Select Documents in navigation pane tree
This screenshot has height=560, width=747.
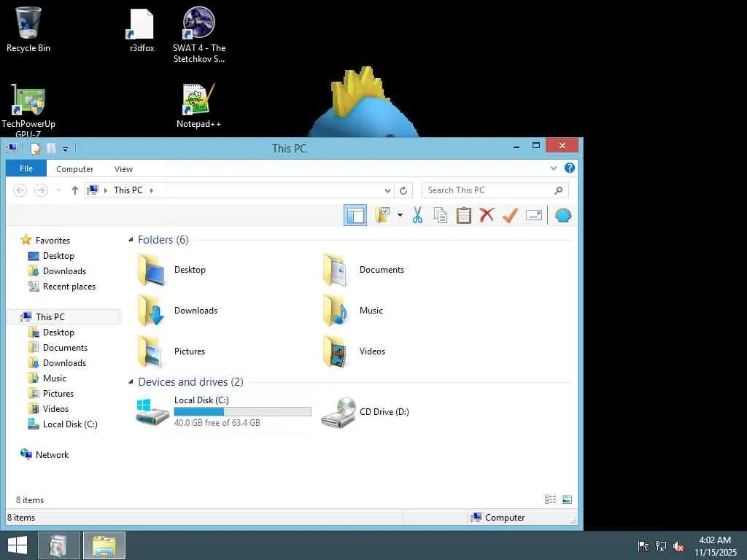click(58, 348)
